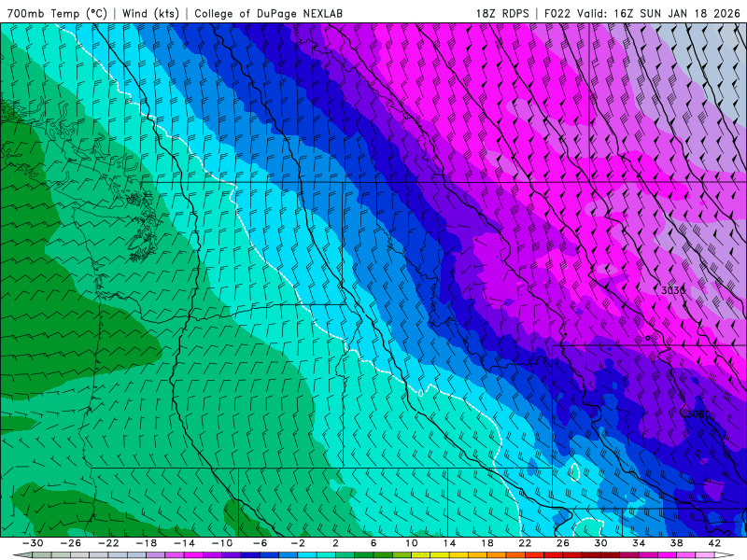Select the -18 color scale label
Image resolution: width=747 pixels, height=560 pixels.
pos(147,543)
